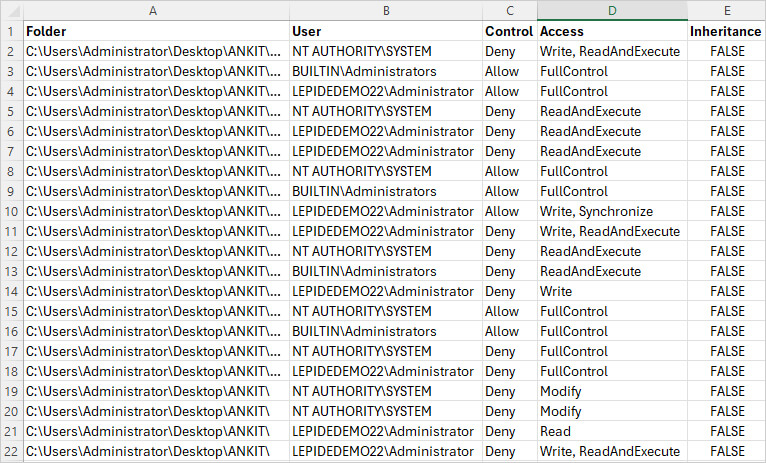Click the Control header cell

[x=510, y=31]
